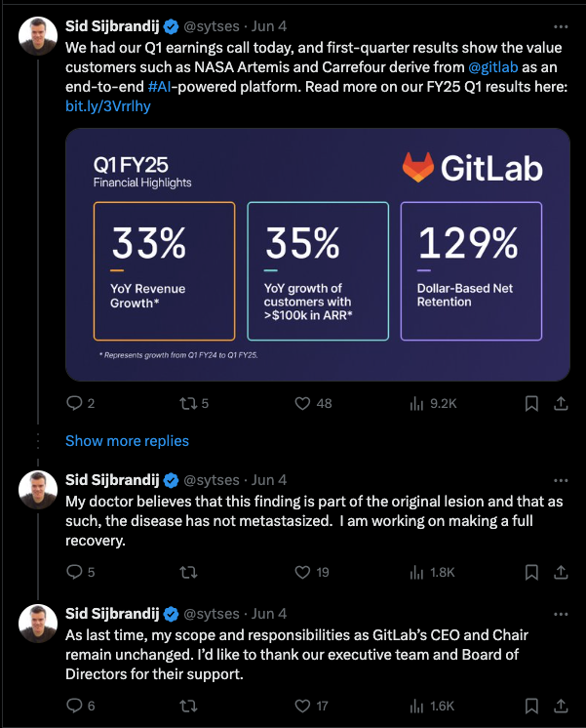
Task: Like the tweet with 48 likes
Action: click(x=313, y=403)
